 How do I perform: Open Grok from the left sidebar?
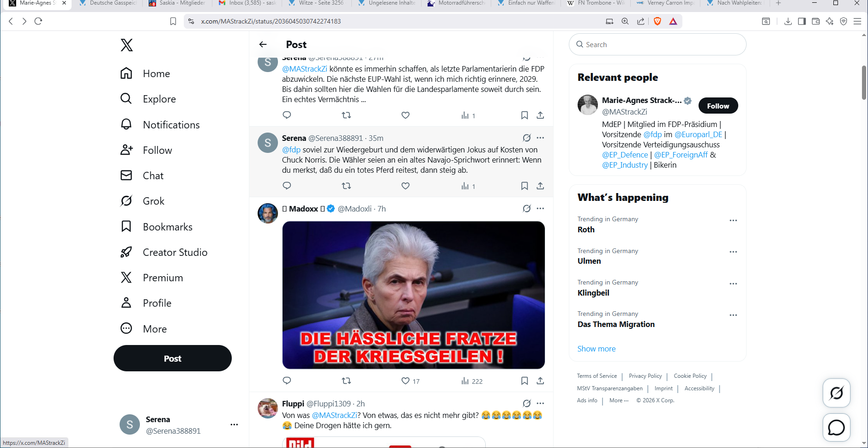[153, 201]
